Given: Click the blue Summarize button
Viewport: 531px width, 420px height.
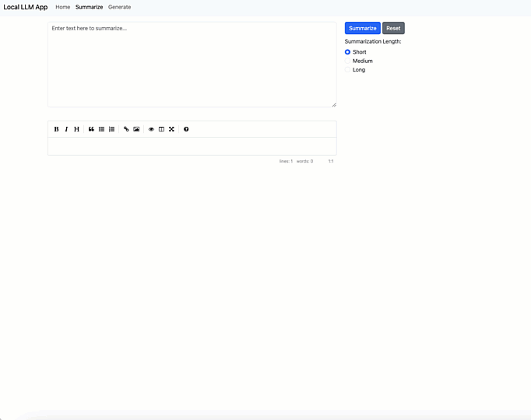Looking at the screenshot, I should point(362,28).
